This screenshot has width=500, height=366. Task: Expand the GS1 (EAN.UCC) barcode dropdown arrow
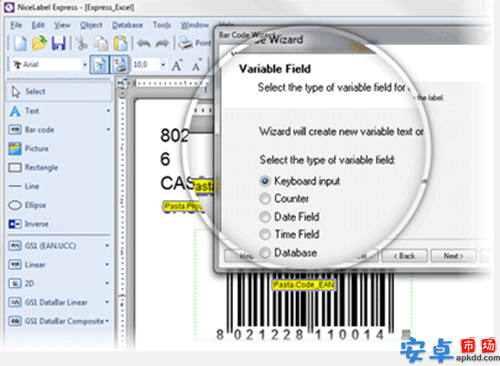(107, 246)
